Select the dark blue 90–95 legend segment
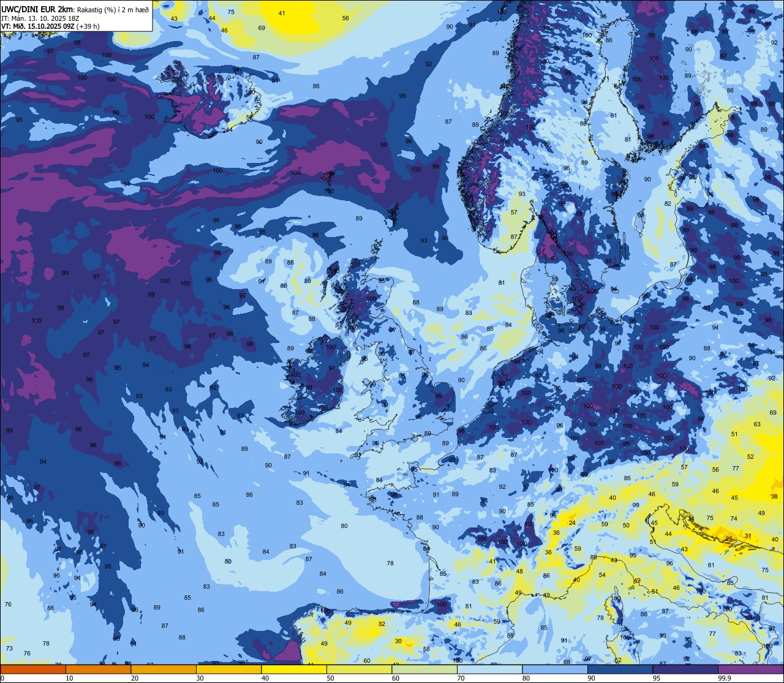This screenshot has width=784, height=683. coord(620,669)
